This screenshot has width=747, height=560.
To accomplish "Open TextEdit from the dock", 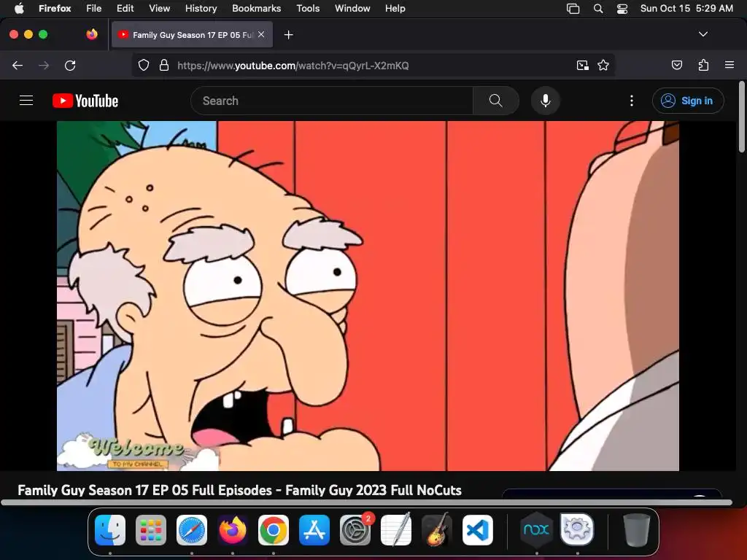I will pos(396,530).
